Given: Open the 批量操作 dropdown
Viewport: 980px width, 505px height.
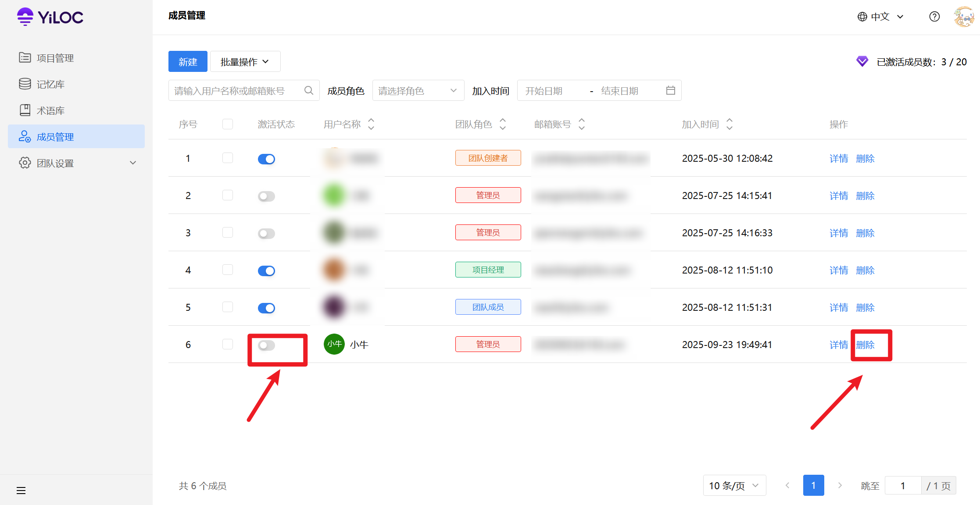Looking at the screenshot, I should coord(245,62).
